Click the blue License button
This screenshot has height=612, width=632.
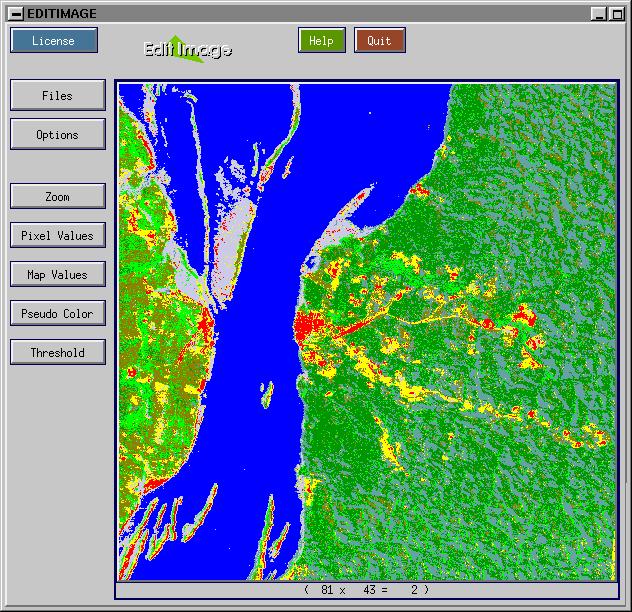tap(54, 40)
